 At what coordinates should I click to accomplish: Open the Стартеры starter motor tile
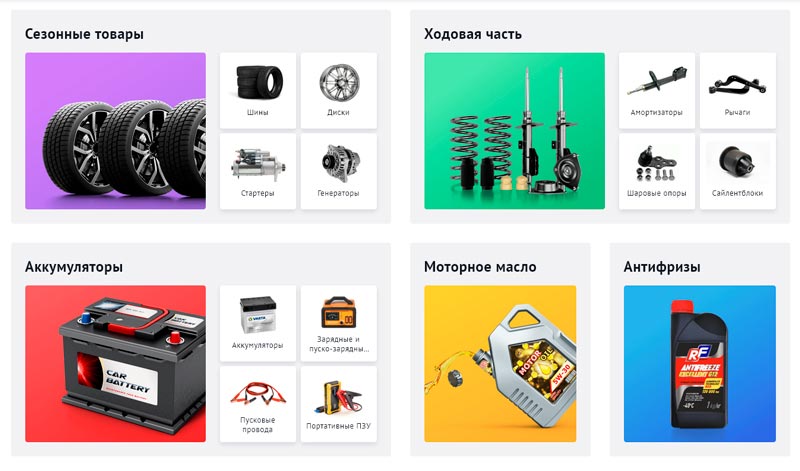pos(258,171)
